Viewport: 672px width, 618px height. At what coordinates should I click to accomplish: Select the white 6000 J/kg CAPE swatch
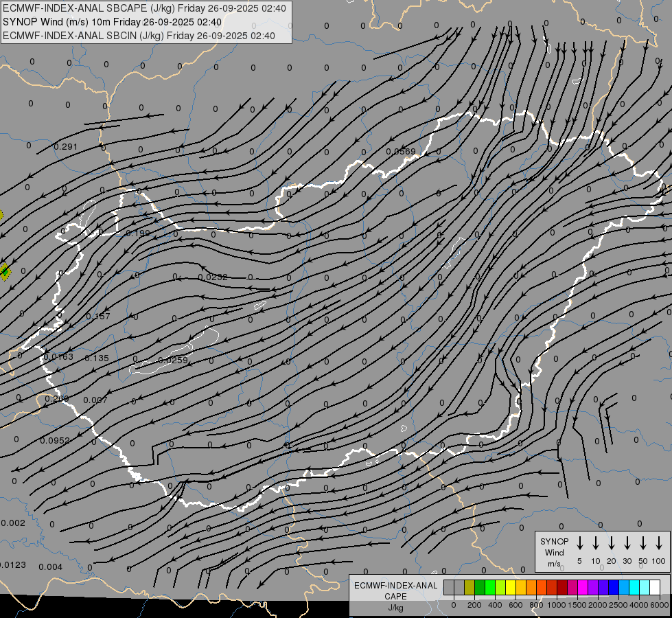(x=654, y=587)
